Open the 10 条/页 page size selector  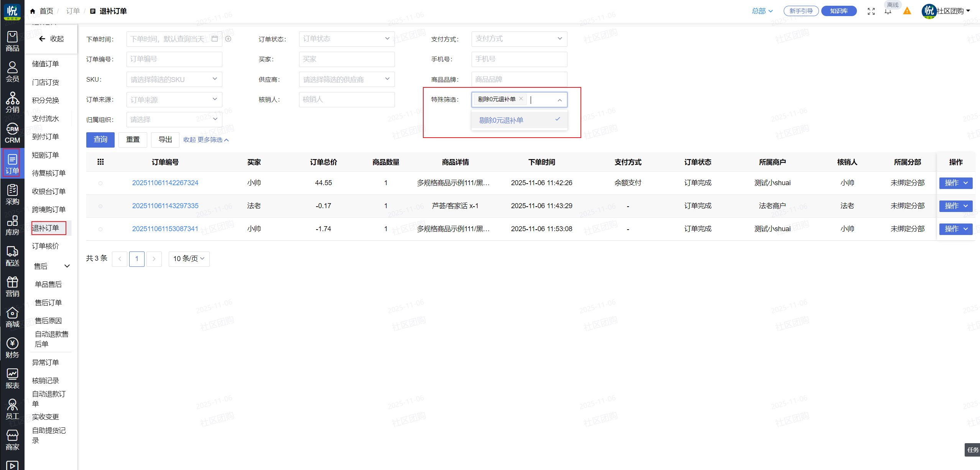[189, 259]
